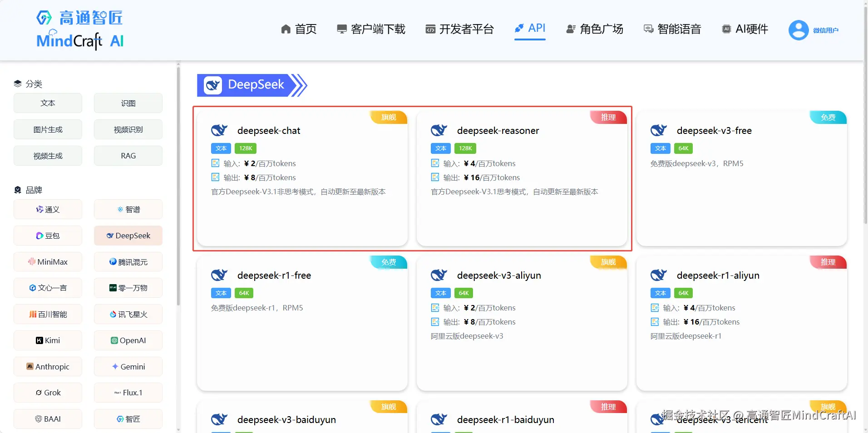Click the whale icon on deepseek-r1-baiduyun card
The image size is (868, 433).
click(x=439, y=419)
